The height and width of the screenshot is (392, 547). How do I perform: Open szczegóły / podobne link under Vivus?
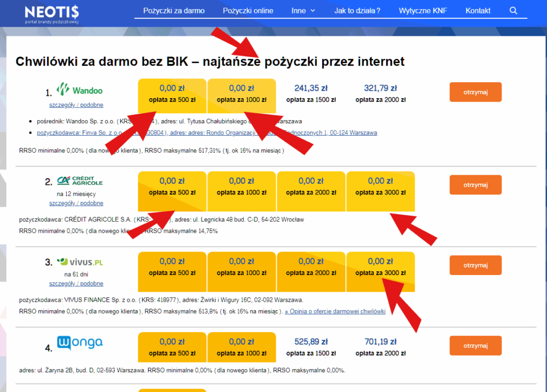[76, 284]
